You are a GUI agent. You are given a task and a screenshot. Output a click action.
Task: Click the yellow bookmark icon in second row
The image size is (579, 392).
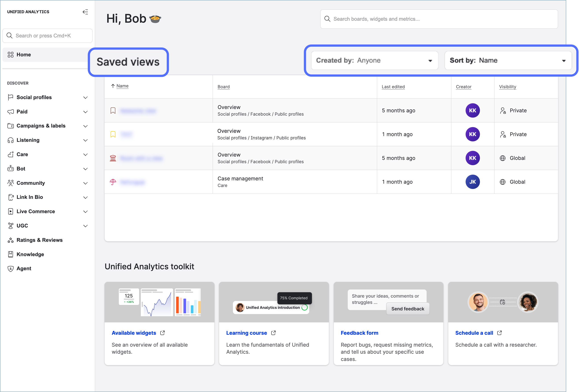click(113, 134)
